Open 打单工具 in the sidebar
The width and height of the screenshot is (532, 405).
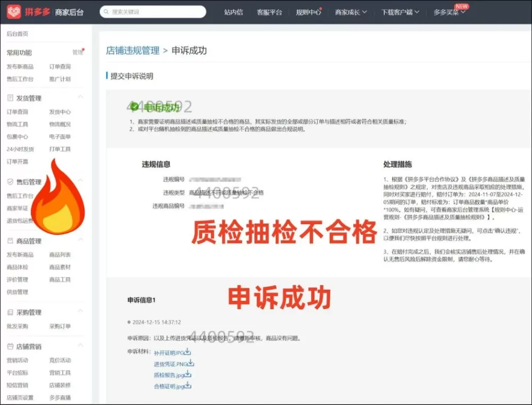click(60, 149)
